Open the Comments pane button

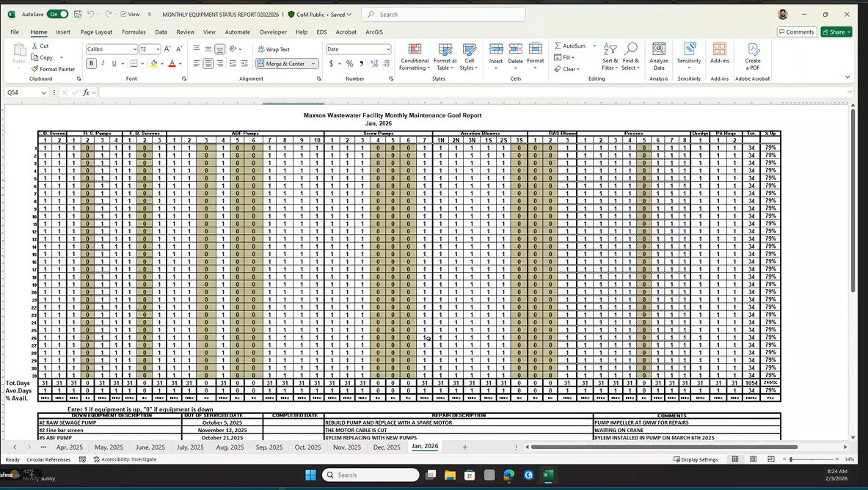coord(796,32)
